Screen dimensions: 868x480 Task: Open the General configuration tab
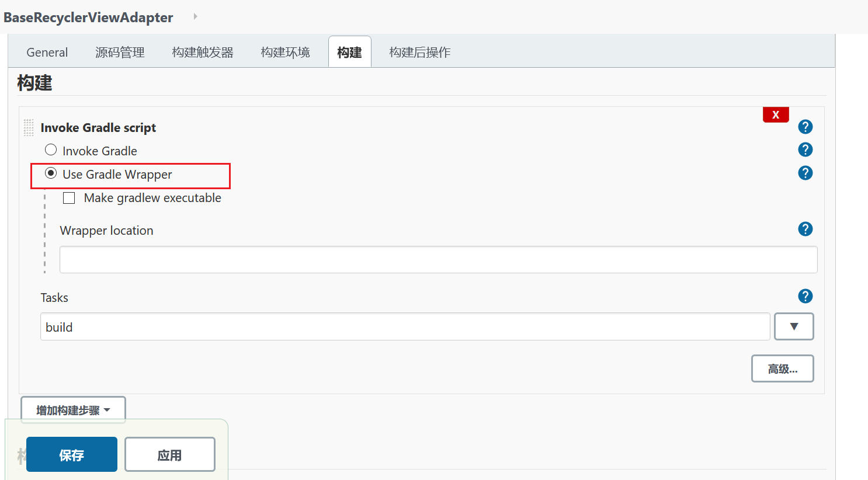click(x=47, y=51)
